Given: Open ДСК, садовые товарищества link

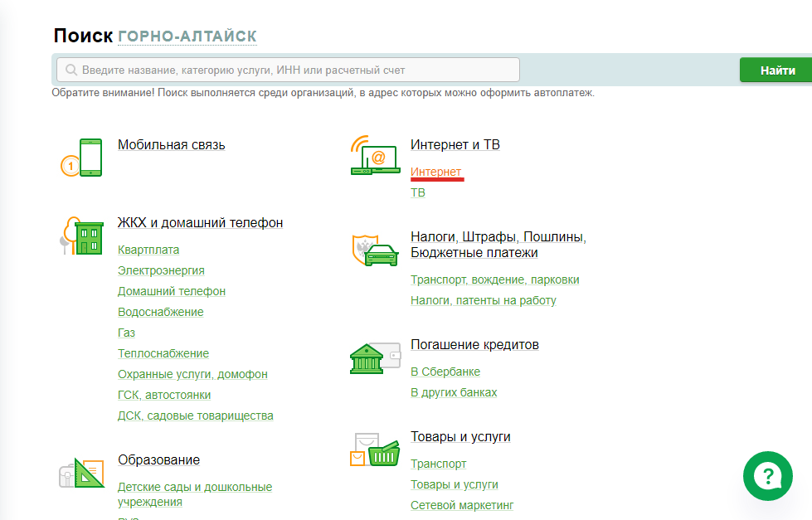Looking at the screenshot, I should [x=196, y=416].
